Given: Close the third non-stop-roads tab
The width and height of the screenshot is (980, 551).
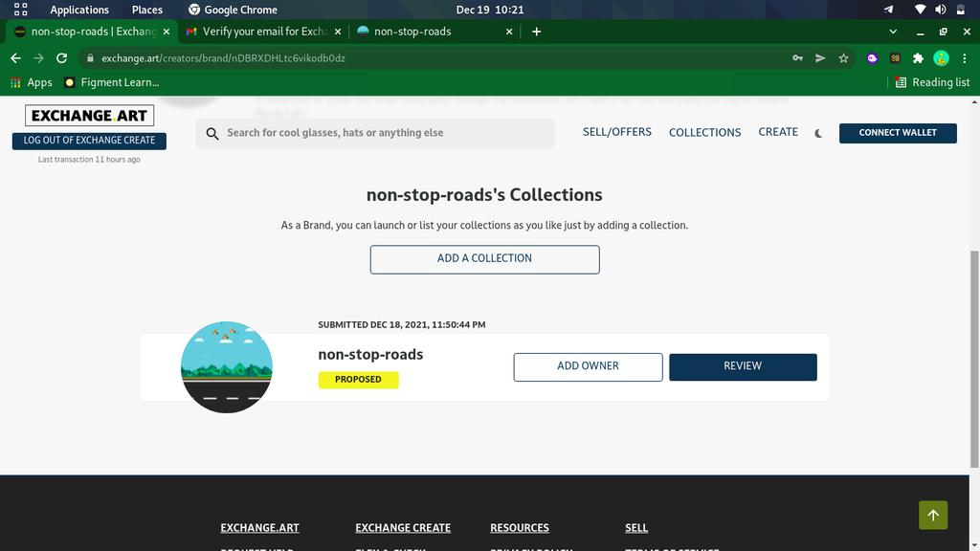Looking at the screenshot, I should pyautogui.click(x=509, y=32).
